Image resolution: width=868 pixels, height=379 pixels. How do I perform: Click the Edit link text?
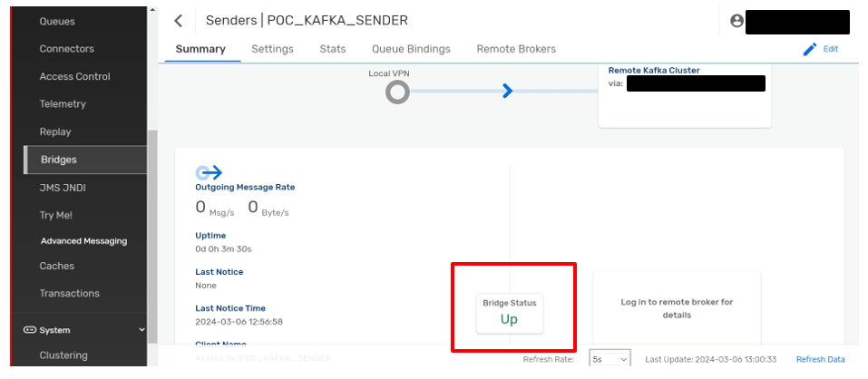pos(830,49)
